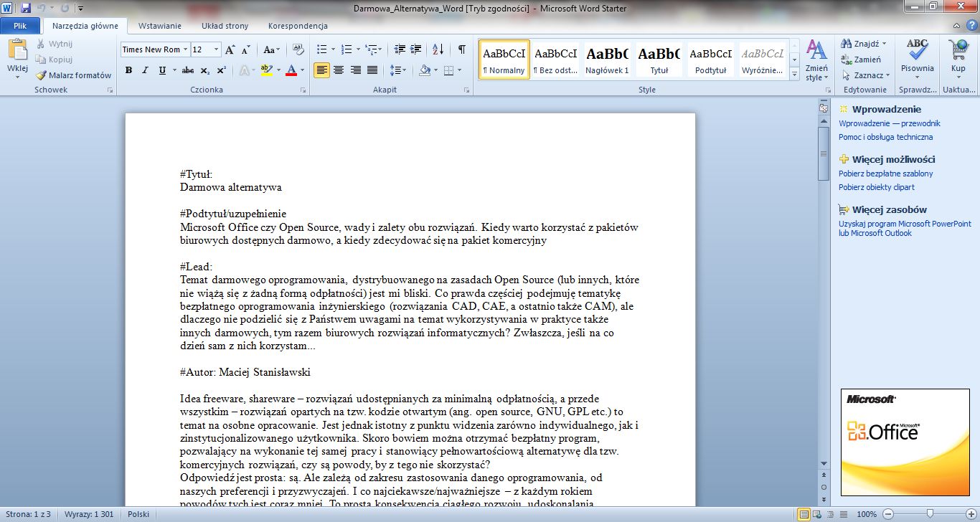Open the Times New Roman font name dropdown

pos(185,49)
